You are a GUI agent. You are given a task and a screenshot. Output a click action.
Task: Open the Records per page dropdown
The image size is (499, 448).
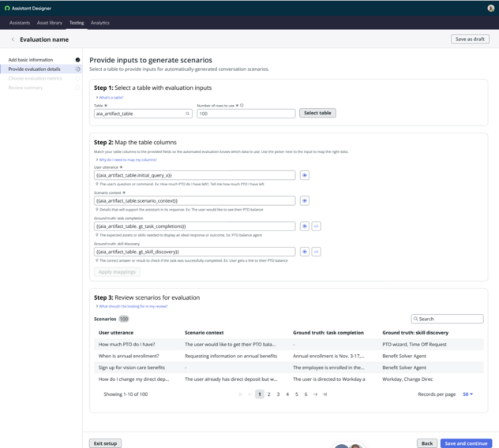pyautogui.click(x=467, y=394)
